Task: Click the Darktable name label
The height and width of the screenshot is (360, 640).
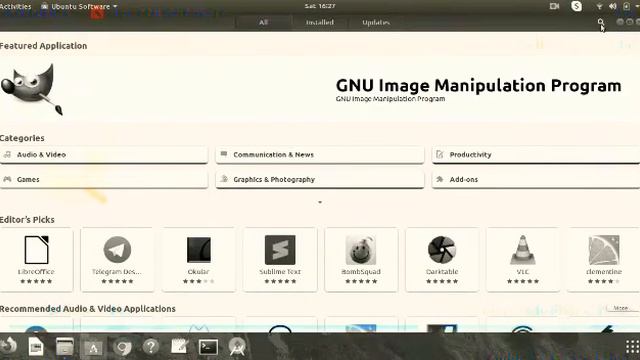Action: [442, 271]
